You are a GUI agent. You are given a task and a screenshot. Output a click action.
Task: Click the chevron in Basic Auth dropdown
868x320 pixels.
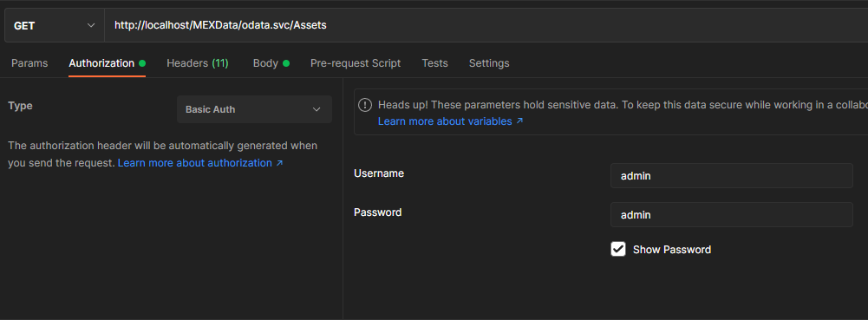317,109
